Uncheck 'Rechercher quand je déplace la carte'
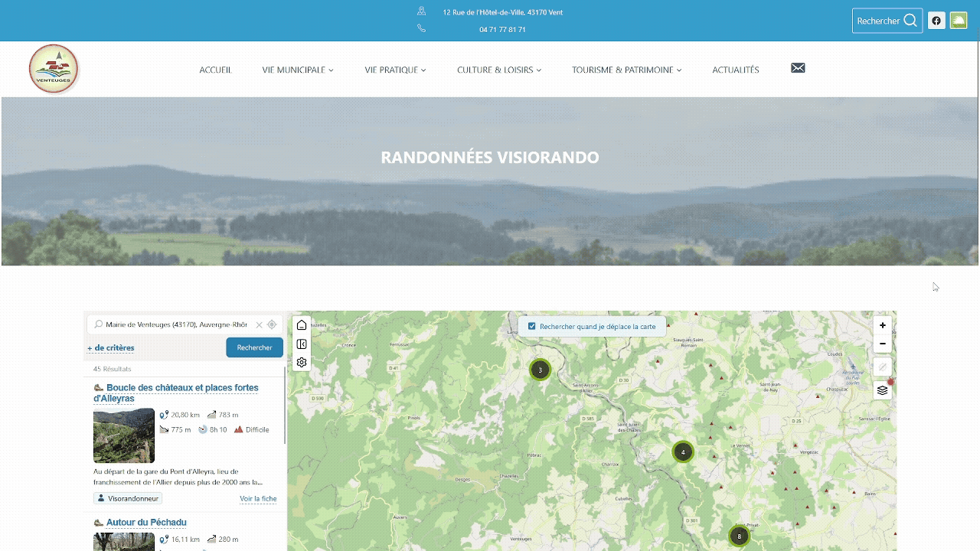This screenshot has height=551, width=980. click(532, 326)
